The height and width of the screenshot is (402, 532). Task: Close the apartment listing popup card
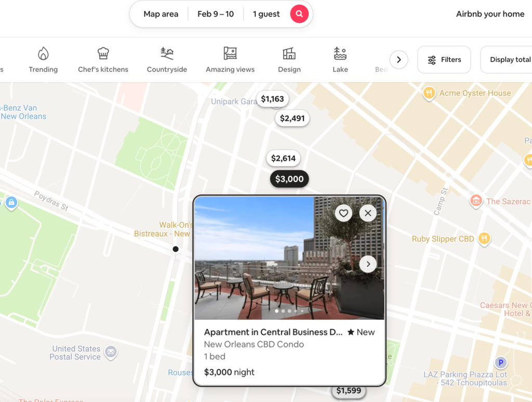(x=368, y=213)
